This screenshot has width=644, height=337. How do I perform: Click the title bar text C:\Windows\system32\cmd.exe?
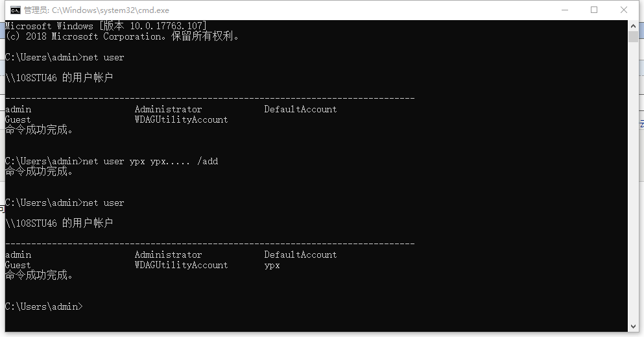[110, 10]
